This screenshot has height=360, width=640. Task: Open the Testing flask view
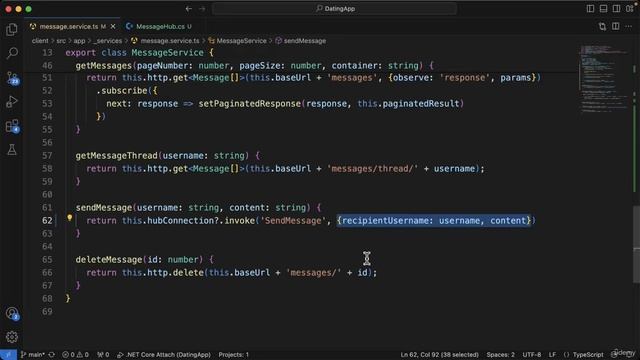coord(12,150)
